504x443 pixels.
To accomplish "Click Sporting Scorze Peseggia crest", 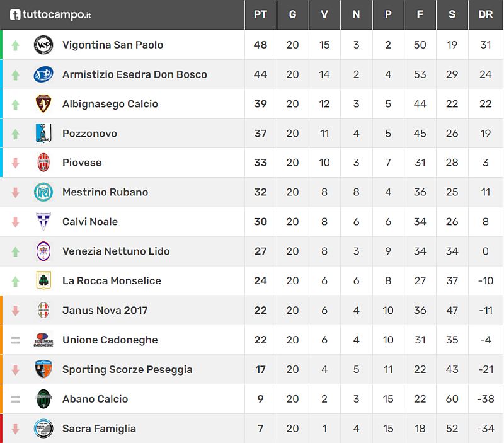I will tap(43, 369).
